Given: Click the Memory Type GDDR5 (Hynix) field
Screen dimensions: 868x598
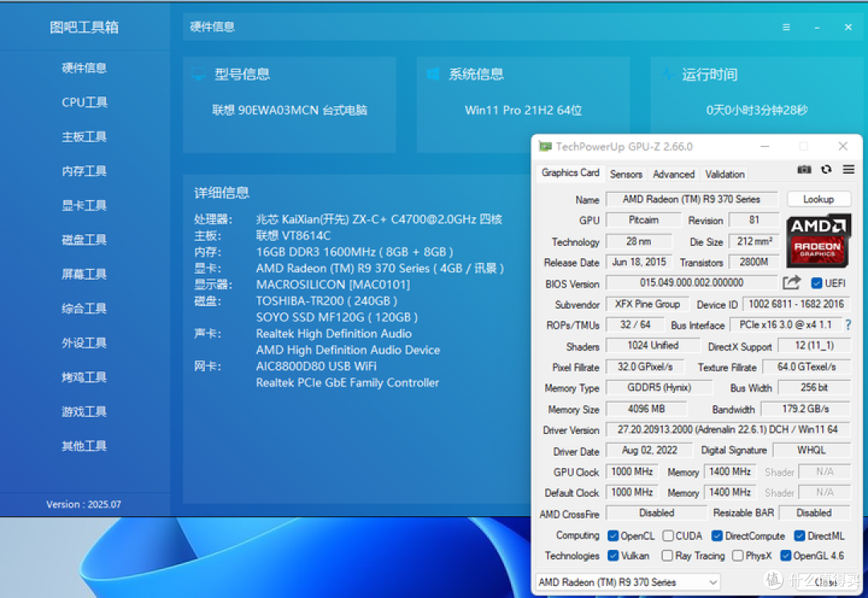Looking at the screenshot, I should click(659, 387).
